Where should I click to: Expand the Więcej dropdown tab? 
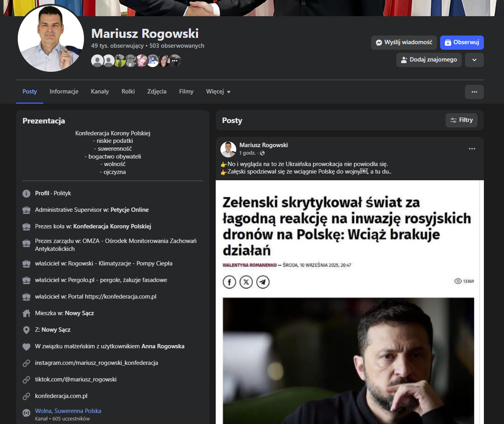click(218, 92)
